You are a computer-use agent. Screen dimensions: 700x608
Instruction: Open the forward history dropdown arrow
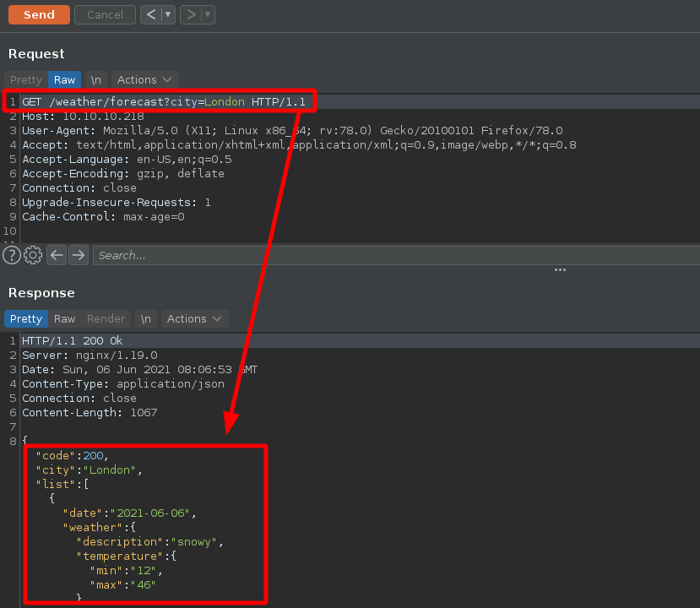point(208,14)
